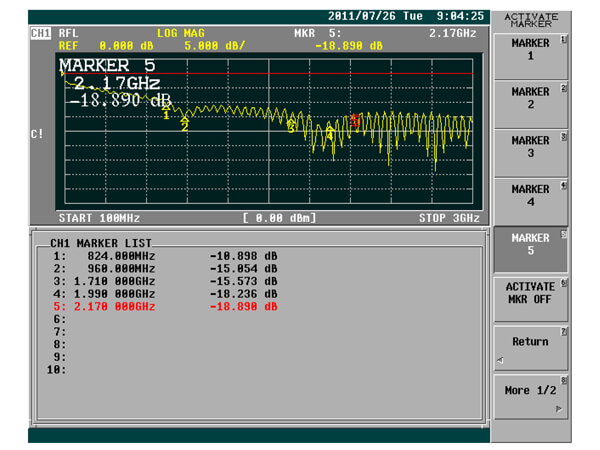
Task: Click the STOP 3GHz frequency label
Action: tap(449, 218)
